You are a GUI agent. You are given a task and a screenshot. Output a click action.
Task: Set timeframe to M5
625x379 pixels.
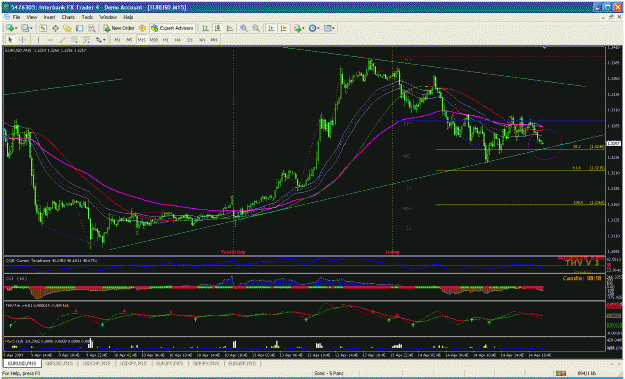click(130, 40)
